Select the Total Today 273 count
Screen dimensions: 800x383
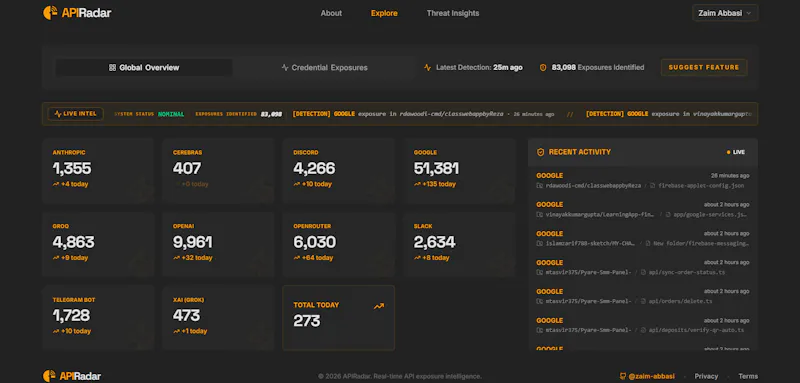[307, 321]
